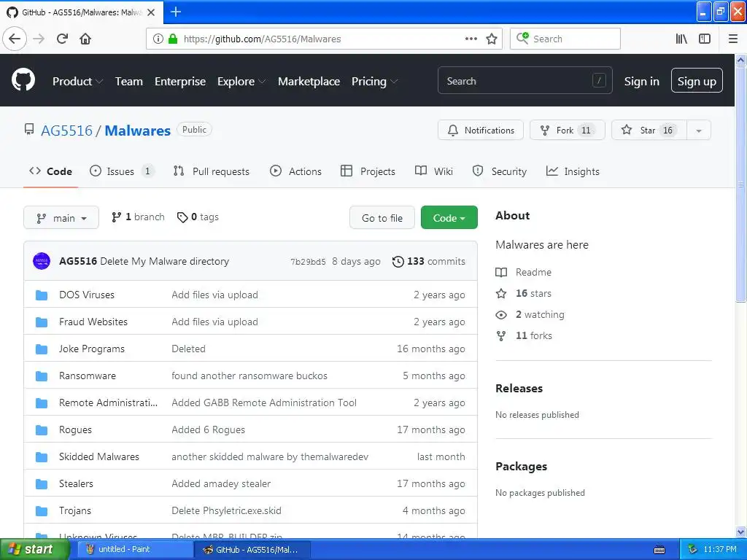Viewport: 747px width, 560px height.
Task: Toggle the sidebar view icon
Action: (705, 39)
